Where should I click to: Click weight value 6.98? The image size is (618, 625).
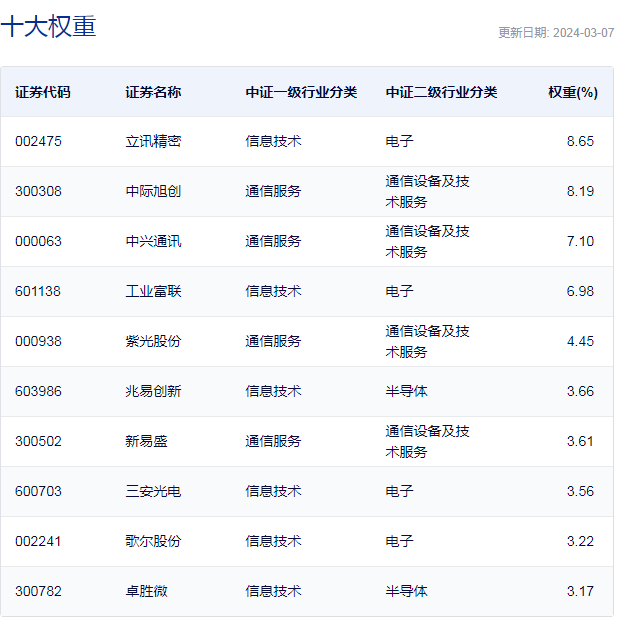point(580,291)
